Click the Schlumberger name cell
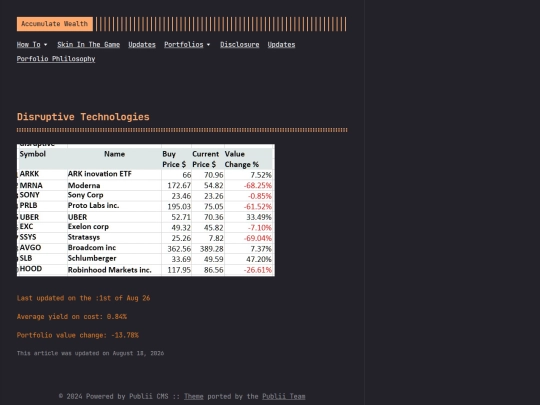Viewport: 540px width, 405px height. [92, 258]
